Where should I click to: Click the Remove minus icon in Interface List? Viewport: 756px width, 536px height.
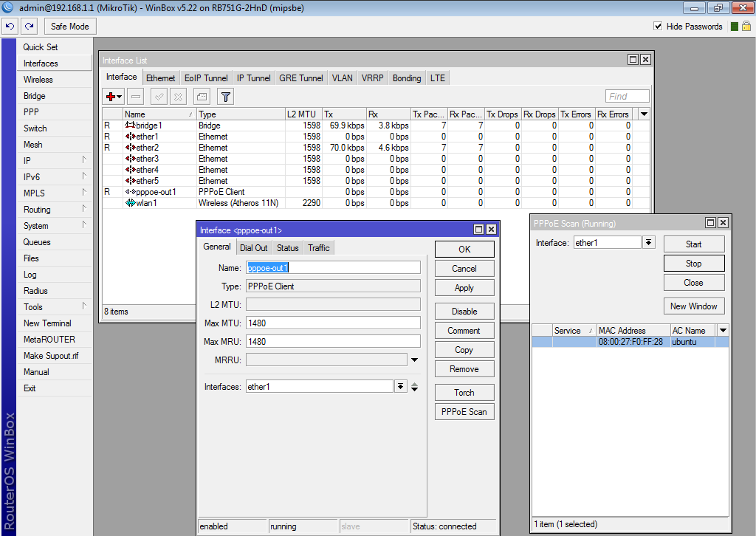pos(136,97)
